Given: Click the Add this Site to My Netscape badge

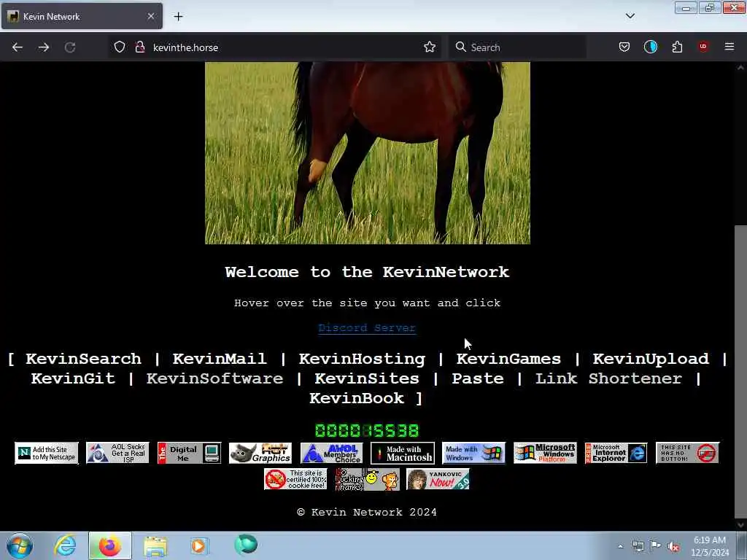Looking at the screenshot, I should pos(46,453).
